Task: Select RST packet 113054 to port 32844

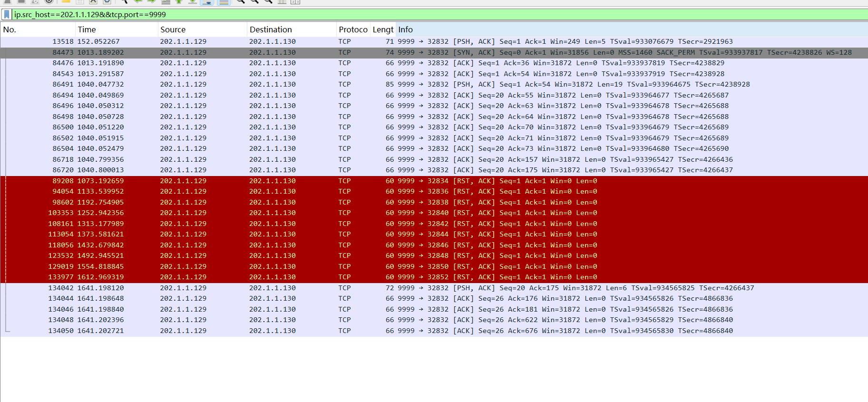Action: (434, 235)
